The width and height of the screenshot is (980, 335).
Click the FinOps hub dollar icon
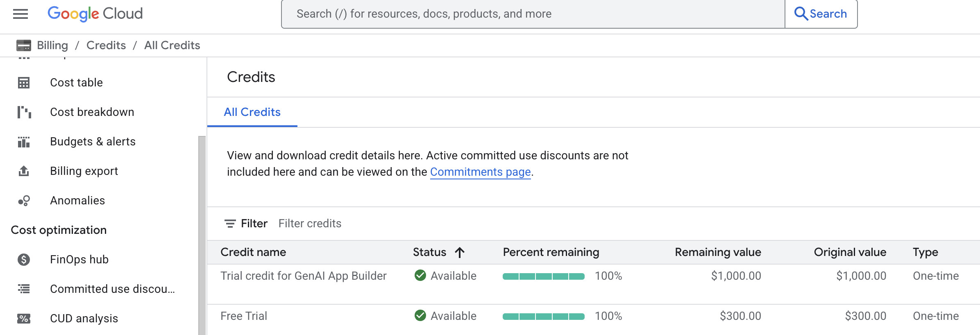[24, 260]
